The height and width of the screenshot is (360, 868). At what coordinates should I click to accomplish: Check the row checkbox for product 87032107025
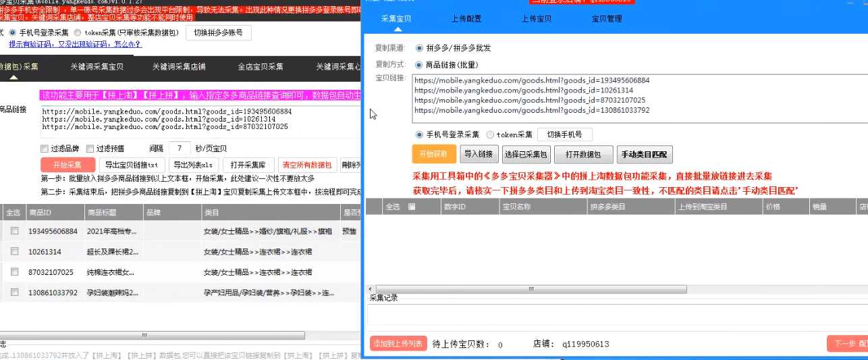click(x=14, y=273)
